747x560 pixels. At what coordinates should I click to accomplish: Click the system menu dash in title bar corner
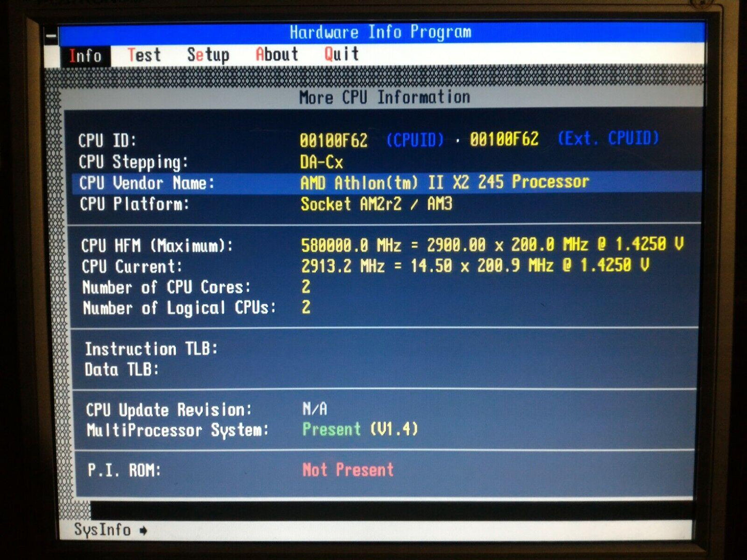point(51,36)
